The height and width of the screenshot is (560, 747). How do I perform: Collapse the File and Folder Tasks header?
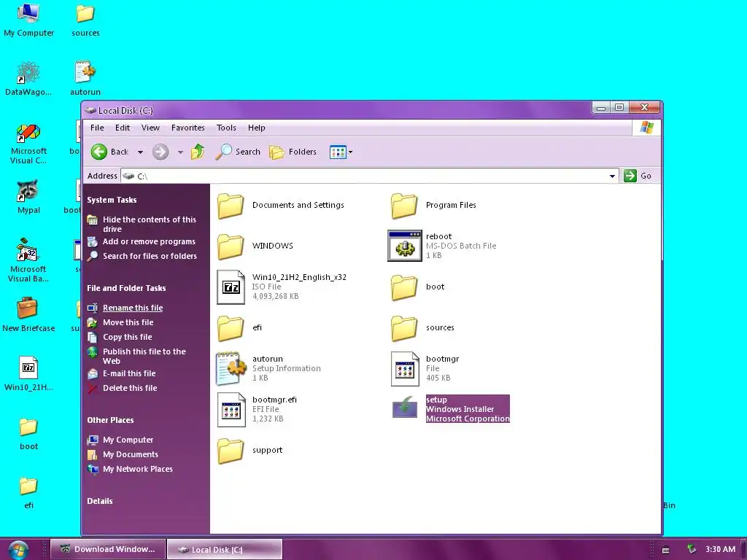(126, 288)
